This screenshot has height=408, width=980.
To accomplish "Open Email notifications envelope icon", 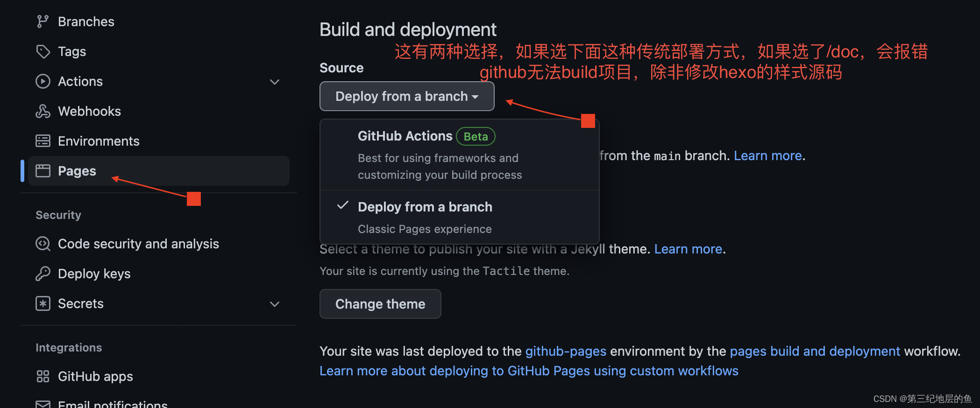I will pos(43,404).
